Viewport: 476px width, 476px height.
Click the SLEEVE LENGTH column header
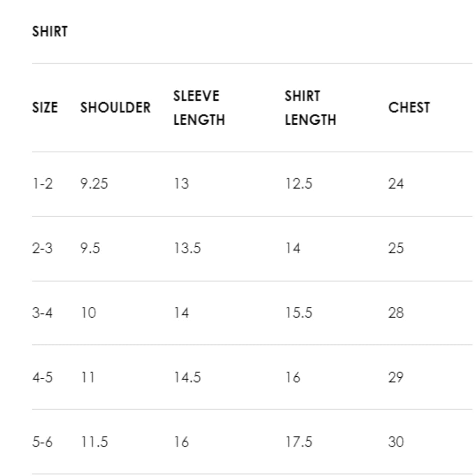click(x=199, y=108)
